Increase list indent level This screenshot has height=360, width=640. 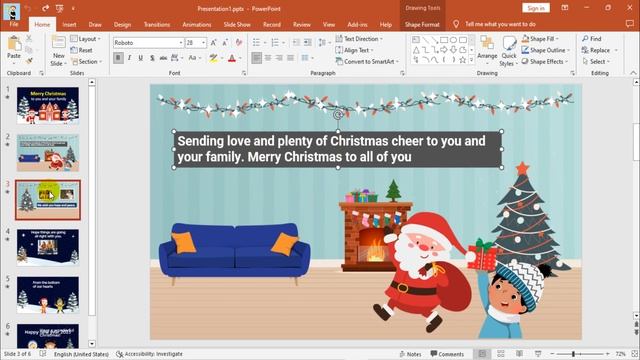[x=308, y=42]
